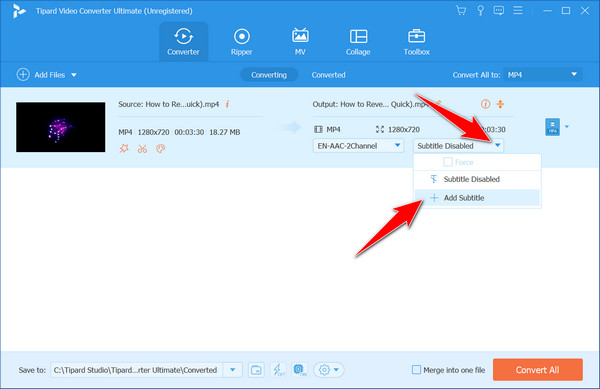Viewport: 600px width, 389px height.
Task: Open the MV tab
Action: coord(300,42)
